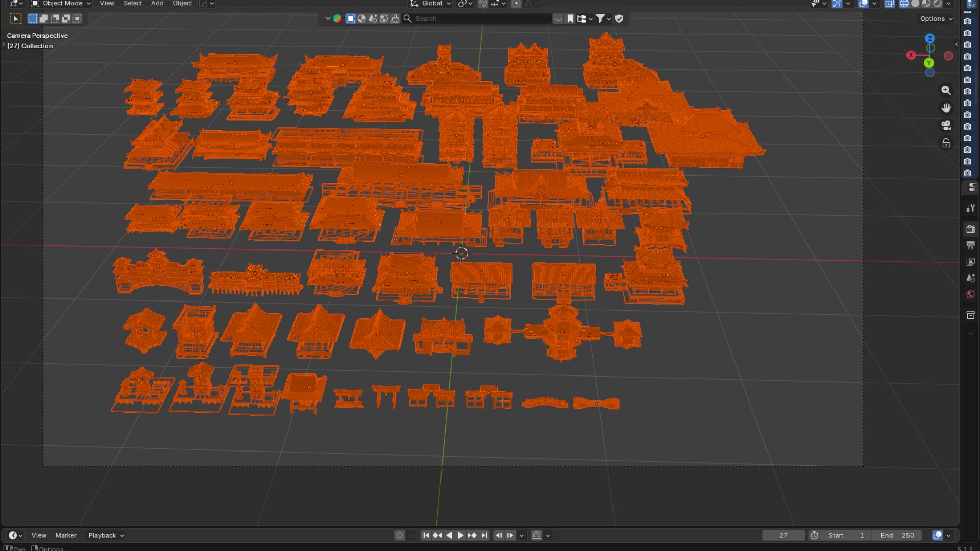Toggle viewport overlays

tap(863, 4)
